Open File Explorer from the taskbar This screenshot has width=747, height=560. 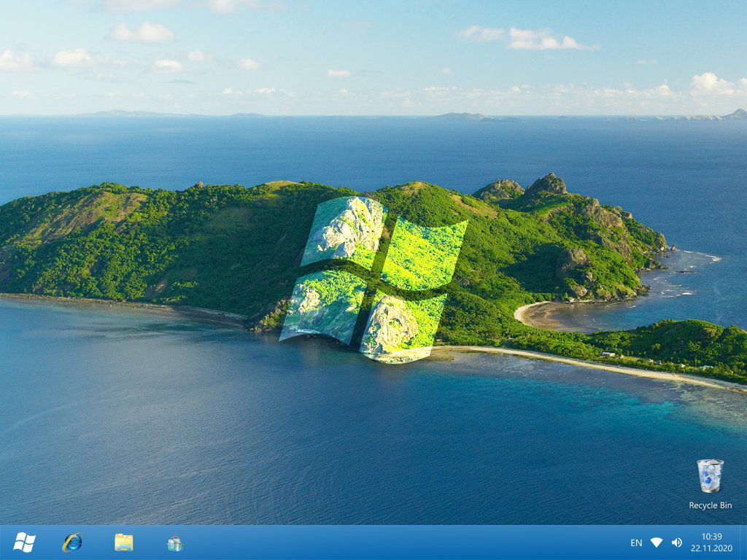124,542
